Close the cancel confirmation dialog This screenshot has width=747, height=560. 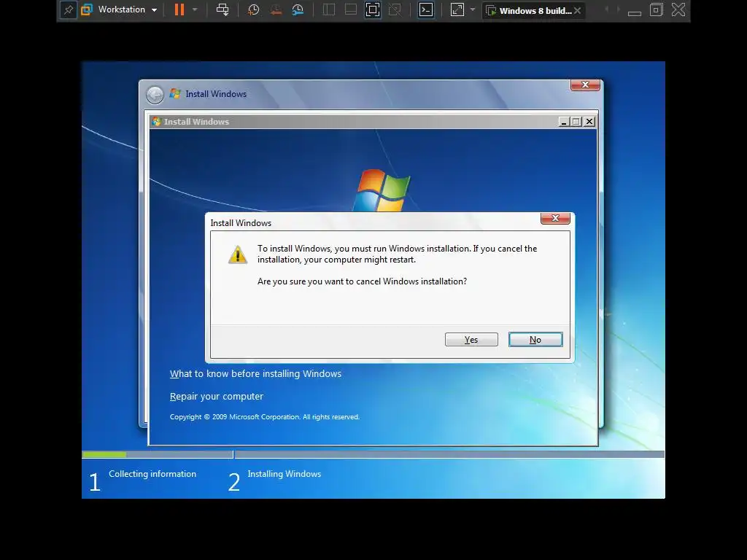pyautogui.click(x=555, y=218)
